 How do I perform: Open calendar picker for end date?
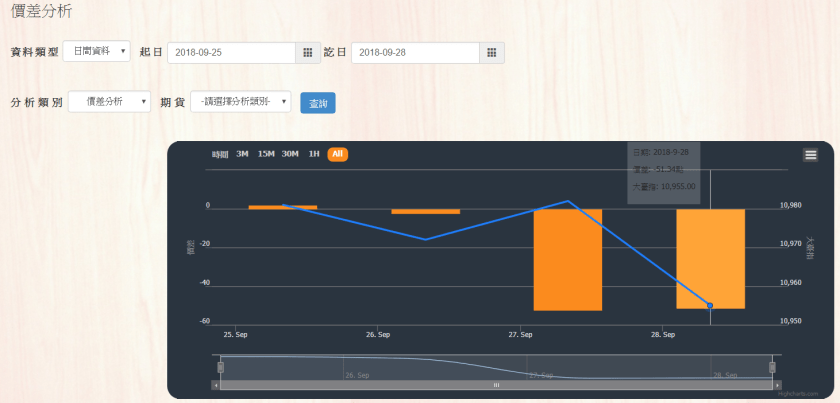coord(491,52)
